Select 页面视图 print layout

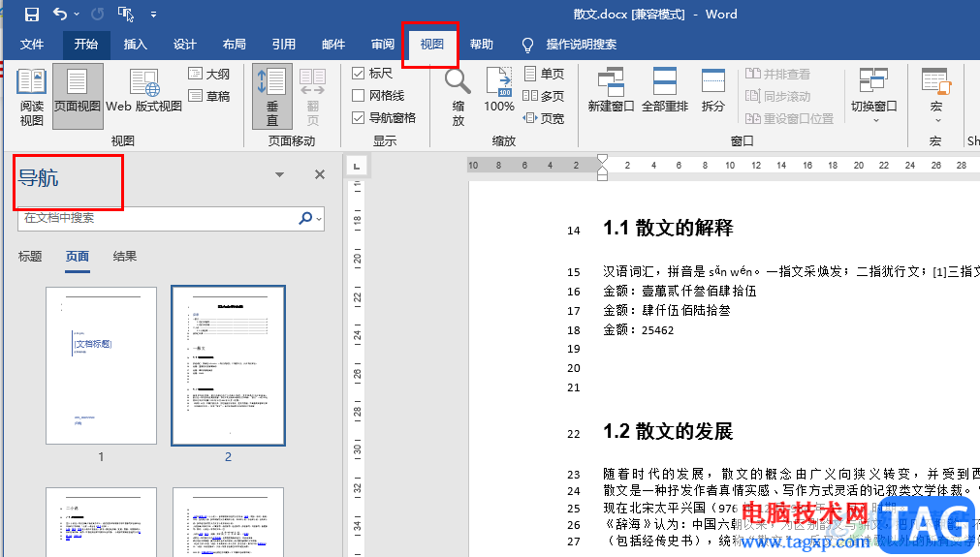[78, 98]
